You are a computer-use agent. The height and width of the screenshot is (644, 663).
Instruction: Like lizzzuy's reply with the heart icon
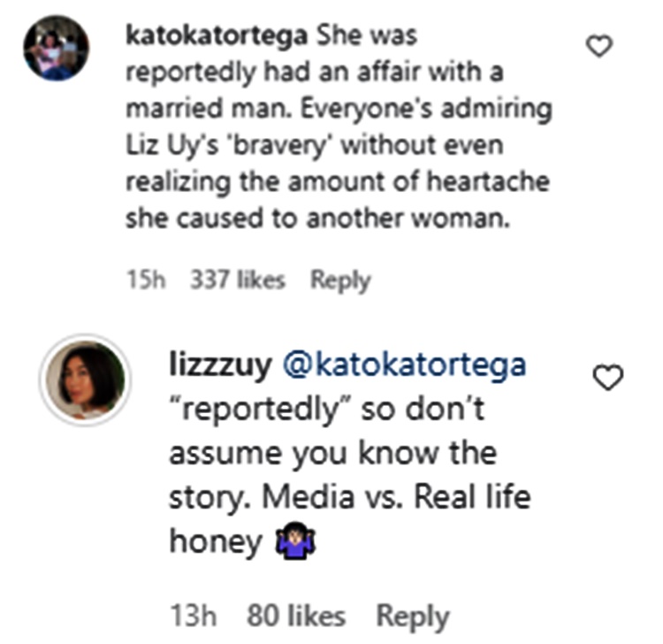[x=606, y=379]
